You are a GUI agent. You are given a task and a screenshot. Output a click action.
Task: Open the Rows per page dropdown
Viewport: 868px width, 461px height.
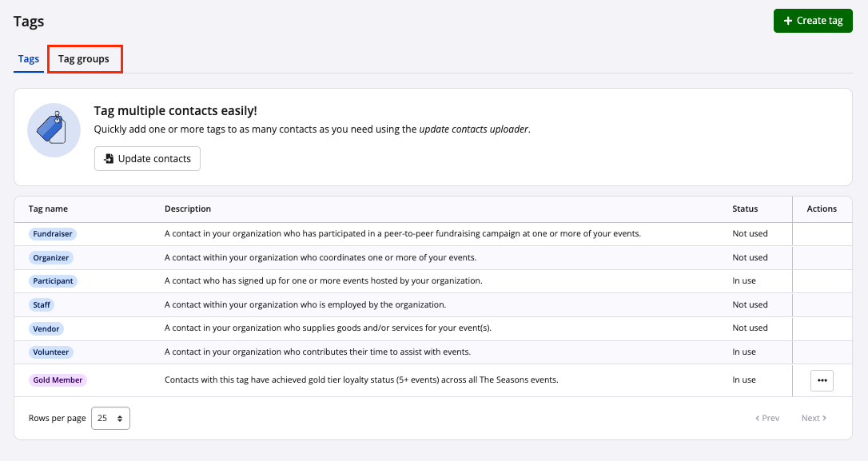111,419
